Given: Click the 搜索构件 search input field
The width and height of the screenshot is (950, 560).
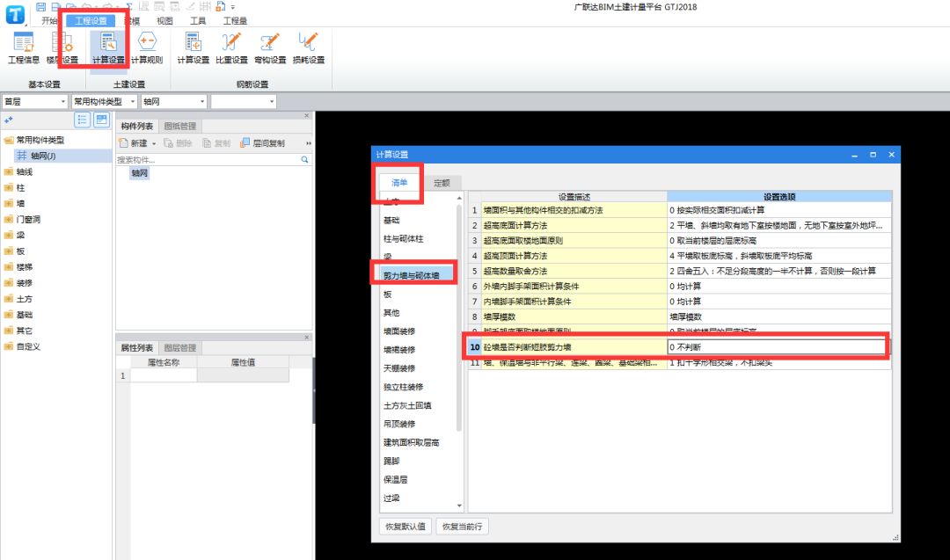Looking at the screenshot, I should (208, 160).
